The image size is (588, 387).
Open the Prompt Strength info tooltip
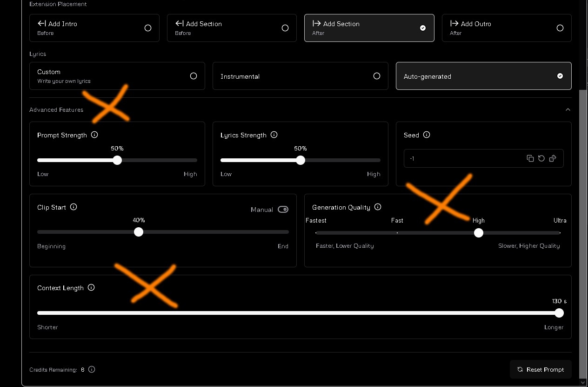(94, 135)
